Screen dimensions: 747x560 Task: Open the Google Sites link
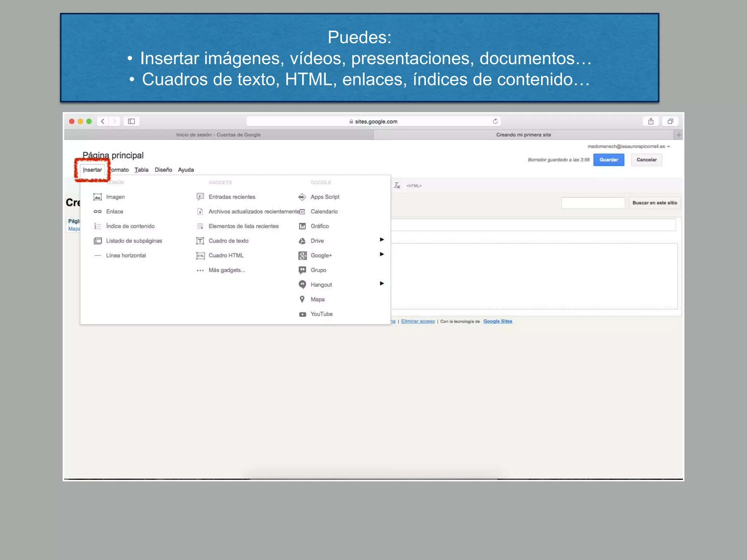click(498, 321)
